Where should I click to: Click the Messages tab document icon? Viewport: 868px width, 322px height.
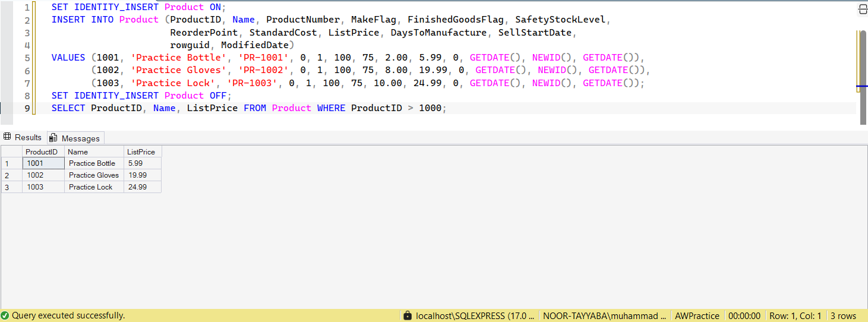click(x=53, y=138)
